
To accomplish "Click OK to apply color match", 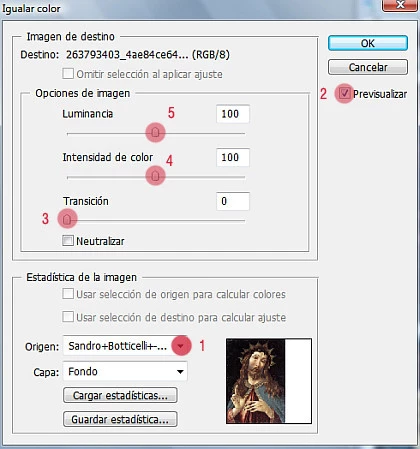I will point(368,43).
